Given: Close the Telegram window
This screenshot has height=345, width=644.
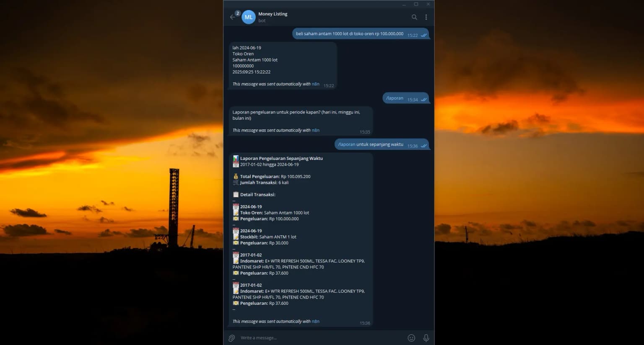Looking at the screenshot, I should (428, 4).
